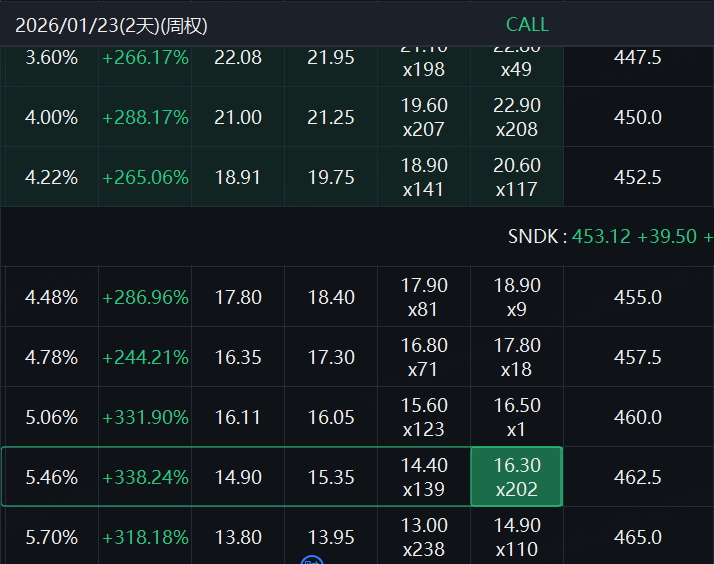Open the 2026/01/23 weekly expiration header

[x=111, y=26]
